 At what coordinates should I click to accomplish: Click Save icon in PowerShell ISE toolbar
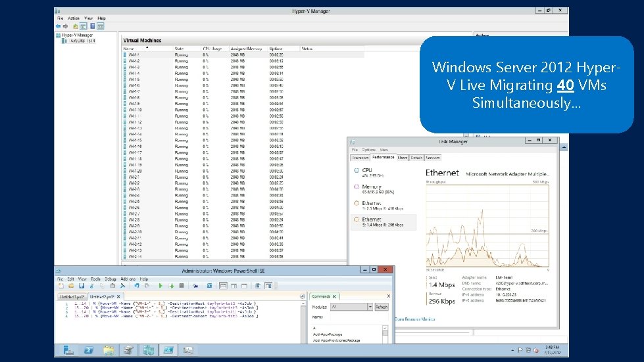pos(82,286)
